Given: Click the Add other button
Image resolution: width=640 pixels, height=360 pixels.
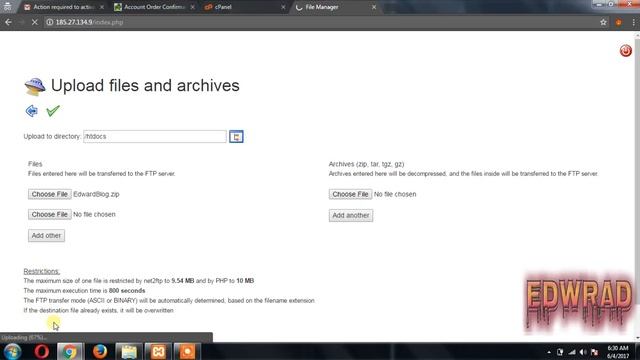Looking at the screenshot, I should [46, 236].
